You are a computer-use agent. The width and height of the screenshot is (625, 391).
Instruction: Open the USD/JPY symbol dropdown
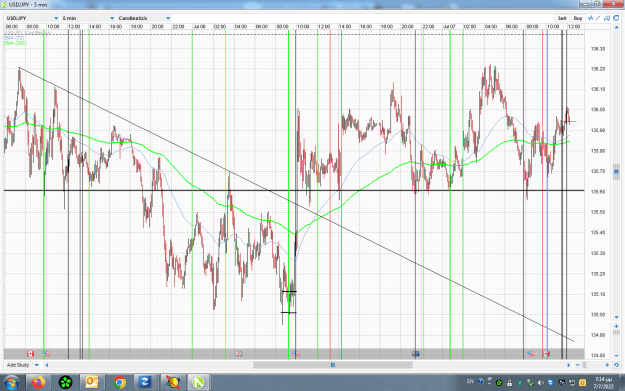pyautogui.click(x=32, y=18)
